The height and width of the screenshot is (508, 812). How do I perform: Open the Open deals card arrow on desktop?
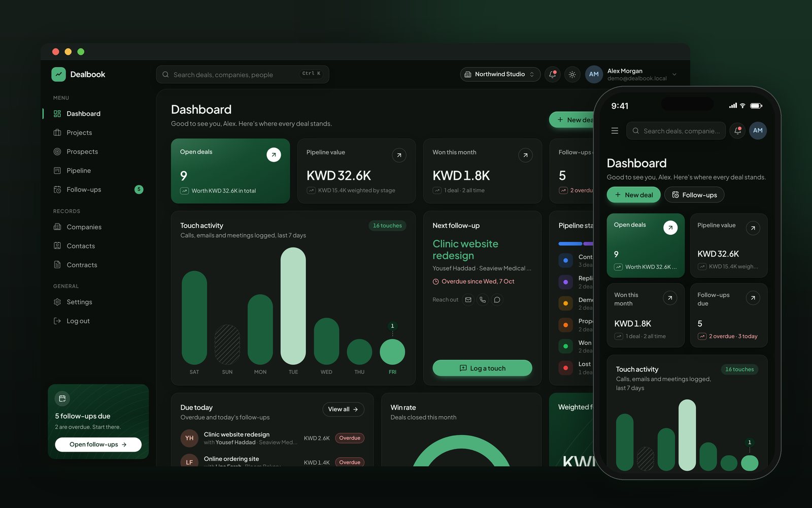274,154
